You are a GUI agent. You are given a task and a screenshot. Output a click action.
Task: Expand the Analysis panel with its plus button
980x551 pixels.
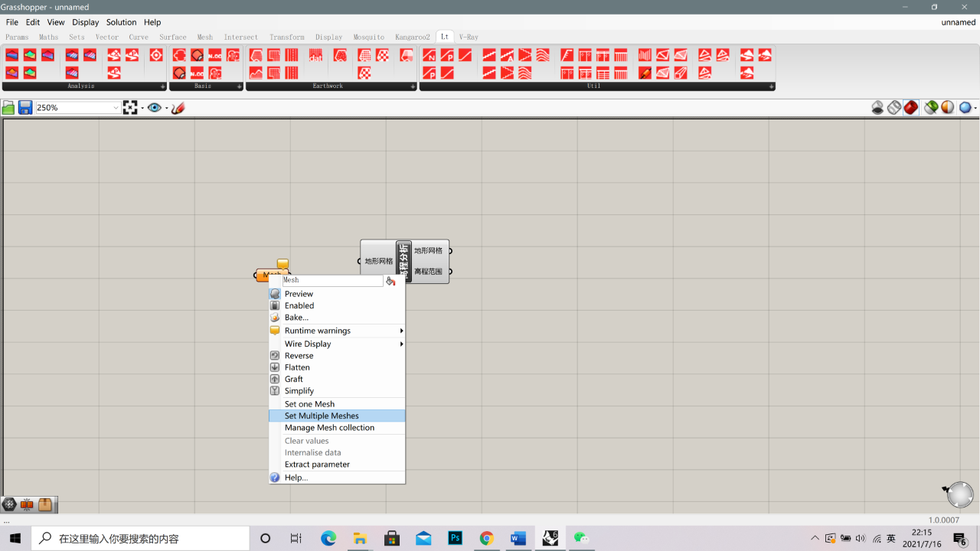pyautogui.click(x=162, y=86)
